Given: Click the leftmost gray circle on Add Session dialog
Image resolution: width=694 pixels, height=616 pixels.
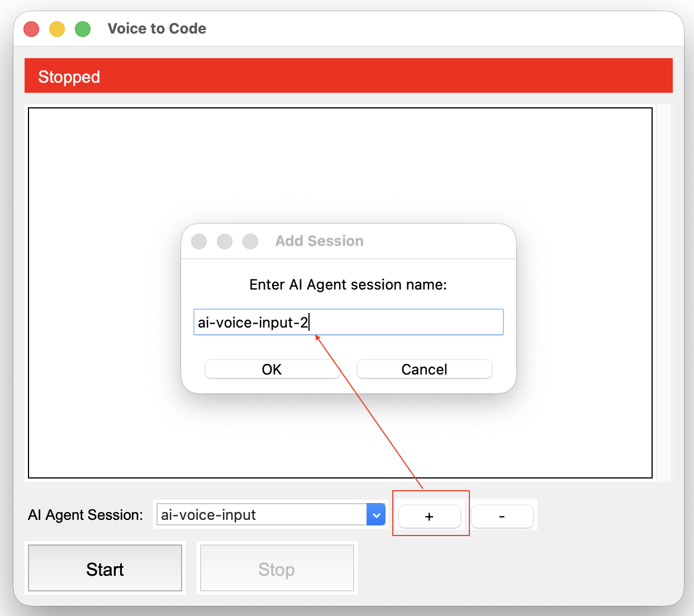Looking at the screenshot, I should click(199, 241).
